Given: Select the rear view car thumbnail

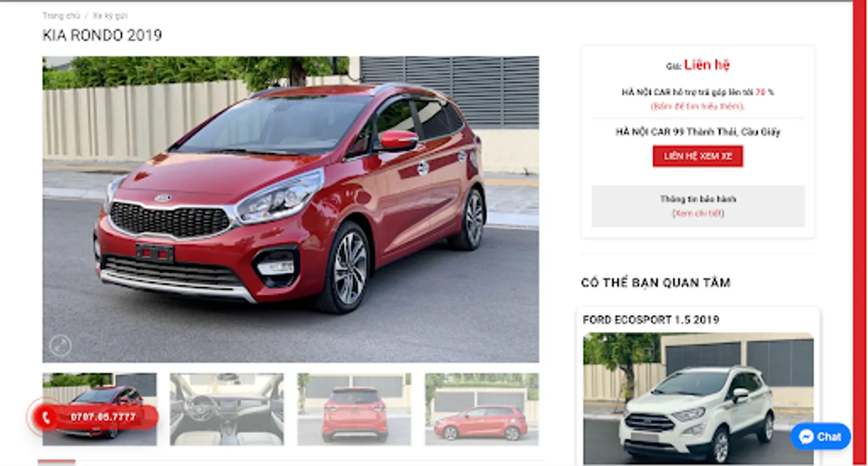Looking at the screenshot, I should (354, 409).
